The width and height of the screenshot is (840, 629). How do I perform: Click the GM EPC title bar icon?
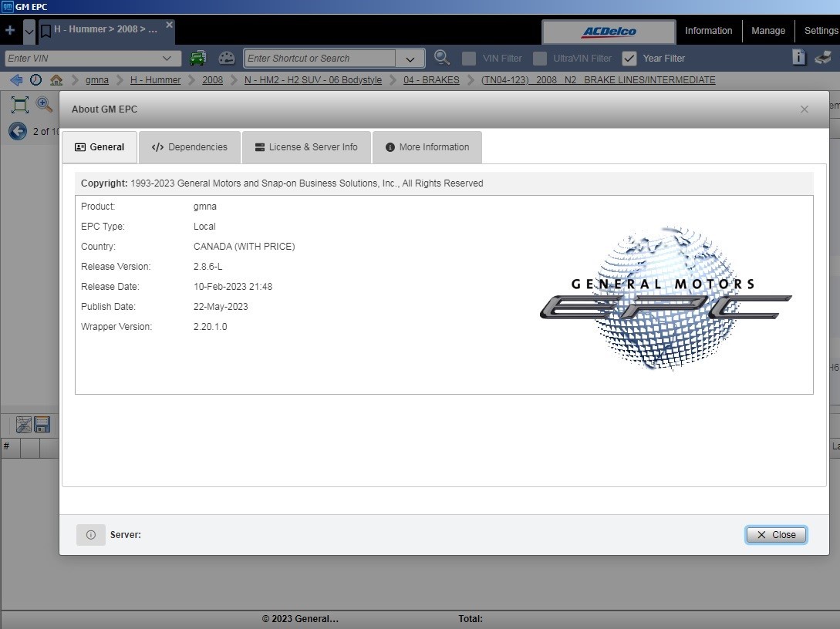(8, 6)
